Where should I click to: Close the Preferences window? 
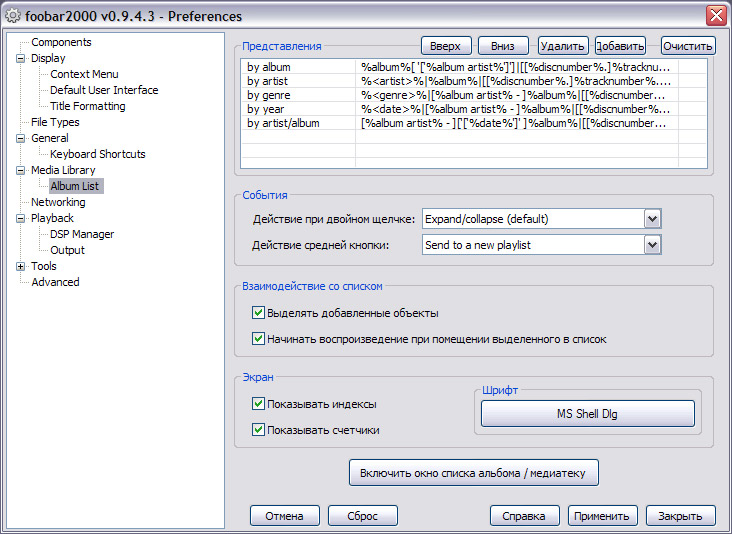pyautogui.click(x=716, y=16)
